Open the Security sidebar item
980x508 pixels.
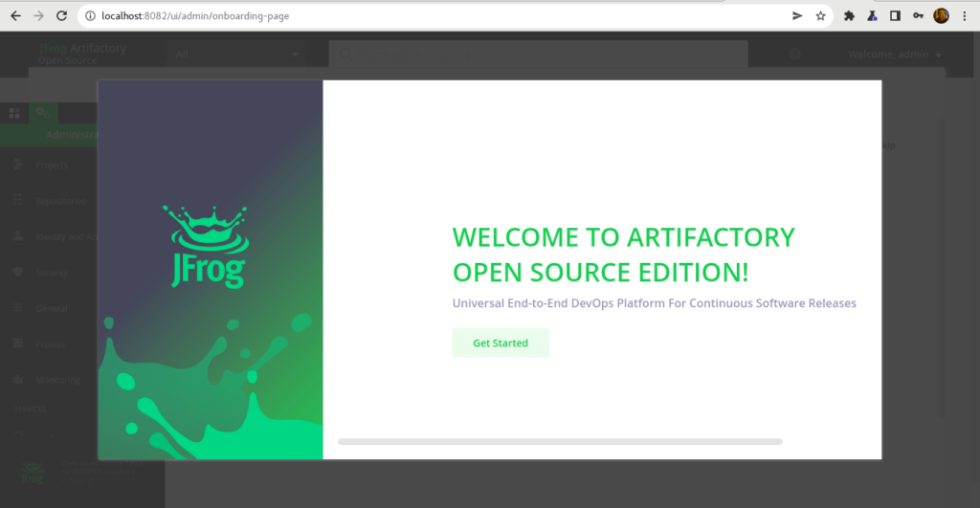coord(52,273)
